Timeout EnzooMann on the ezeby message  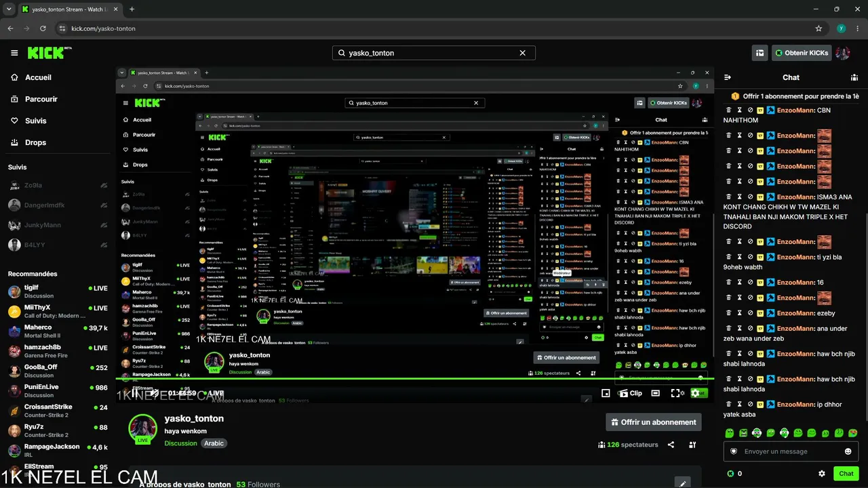[x=739, y=313]
